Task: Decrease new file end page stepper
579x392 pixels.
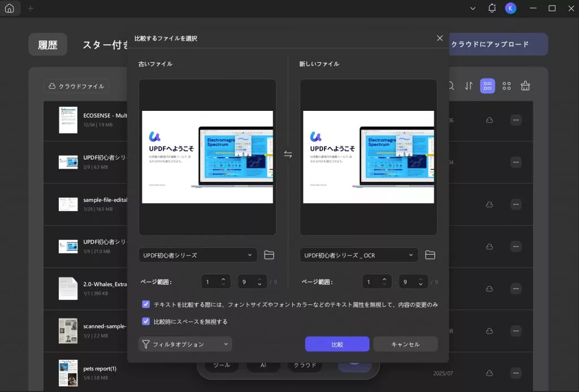Action: [x=421, y=284]
